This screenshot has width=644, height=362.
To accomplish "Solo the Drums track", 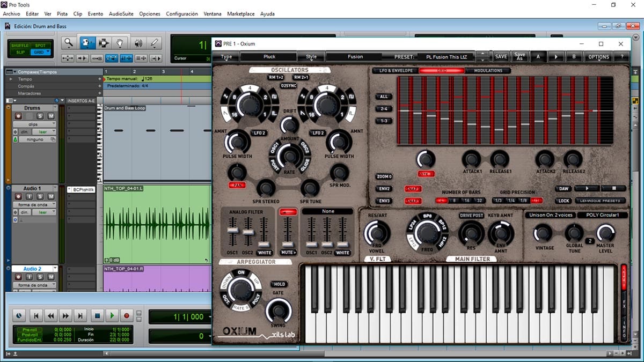I will pos(40,116).
